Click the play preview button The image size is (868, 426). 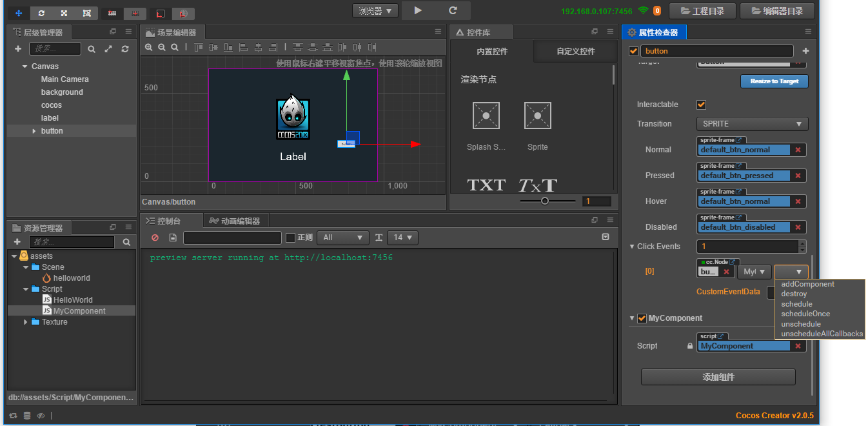coord(418,10)
